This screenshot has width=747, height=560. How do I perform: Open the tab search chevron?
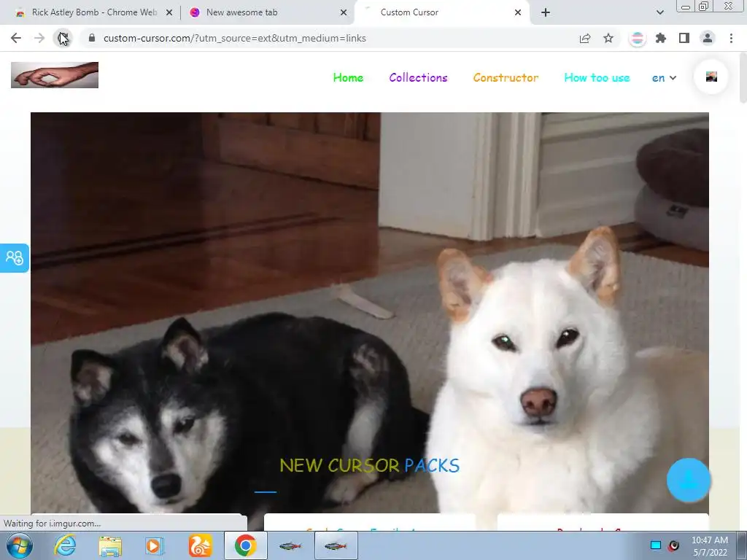tap(659, 12)
